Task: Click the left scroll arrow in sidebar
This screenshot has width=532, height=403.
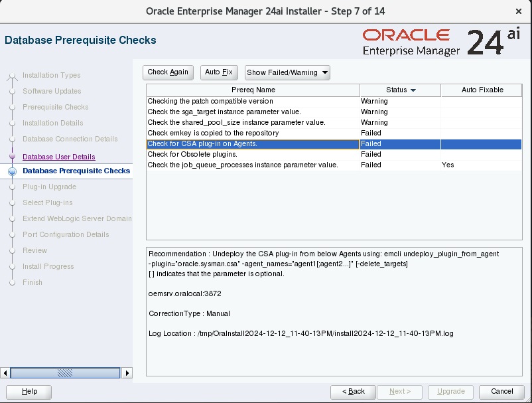Action: tap(5, 372)
